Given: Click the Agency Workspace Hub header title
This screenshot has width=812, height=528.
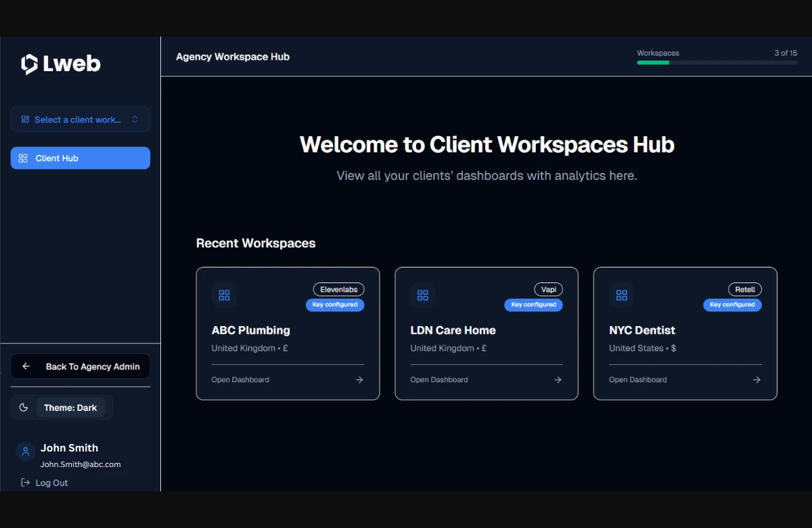Looking at the screenshot, I should (233, 57).
